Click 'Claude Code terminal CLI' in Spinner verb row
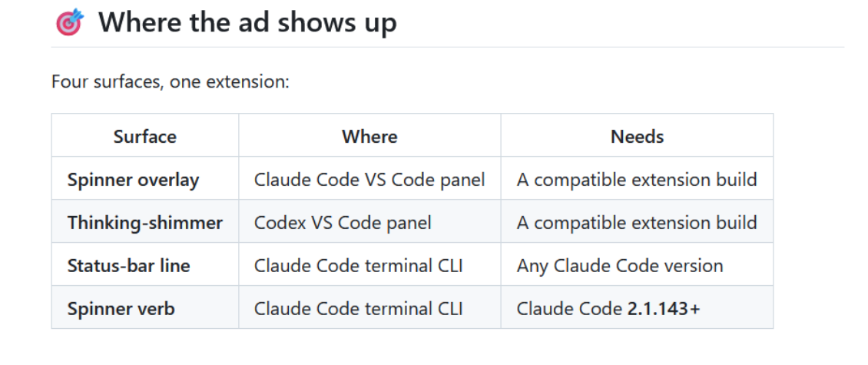The image size is (868, 365). click(369, 308)
